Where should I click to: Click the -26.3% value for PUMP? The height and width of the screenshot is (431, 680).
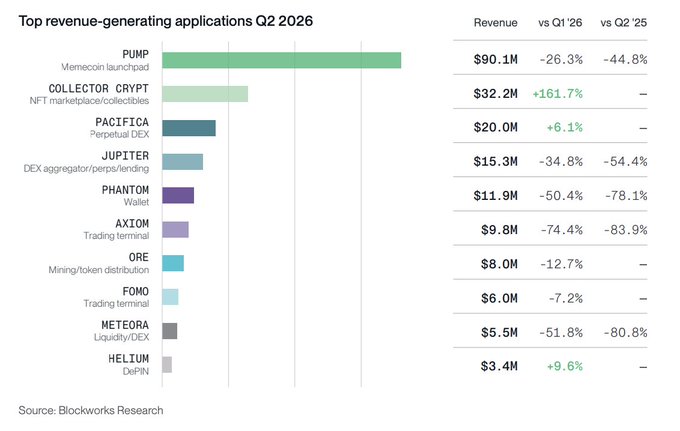561,59
